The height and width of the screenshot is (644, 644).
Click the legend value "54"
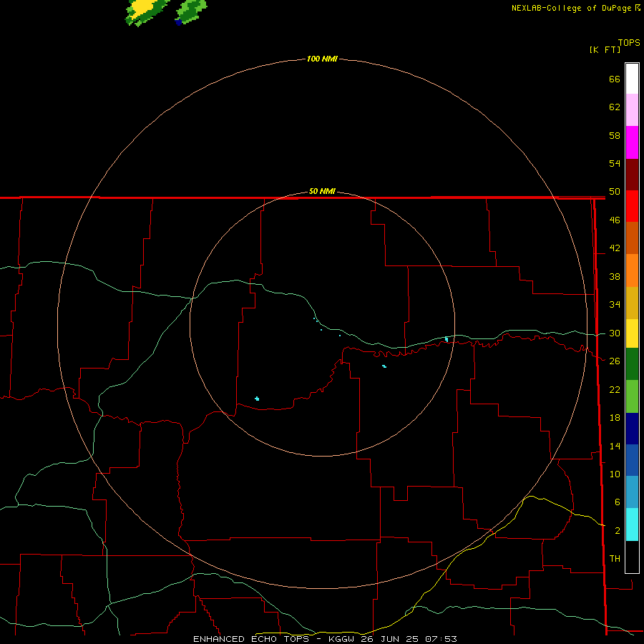[x=615, y=163]
